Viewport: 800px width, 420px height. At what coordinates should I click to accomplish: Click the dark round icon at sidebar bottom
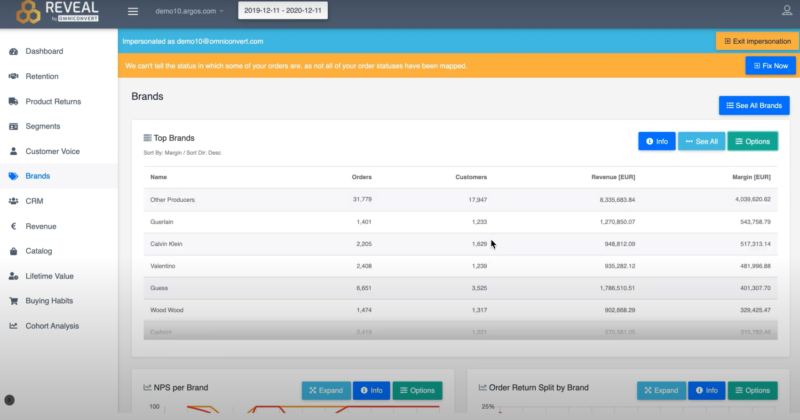[x=9, y=400]
